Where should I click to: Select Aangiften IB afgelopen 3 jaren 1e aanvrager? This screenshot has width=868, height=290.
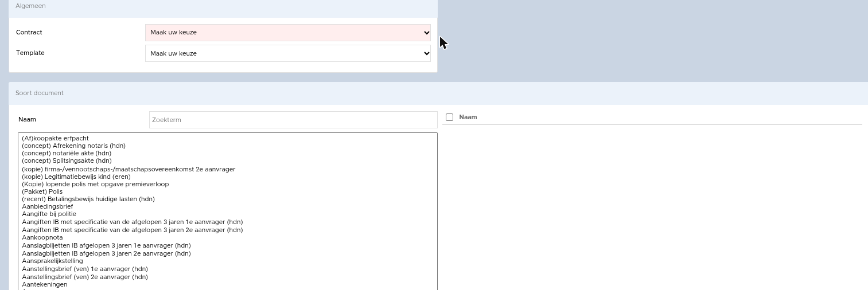(x=228, y=222)
